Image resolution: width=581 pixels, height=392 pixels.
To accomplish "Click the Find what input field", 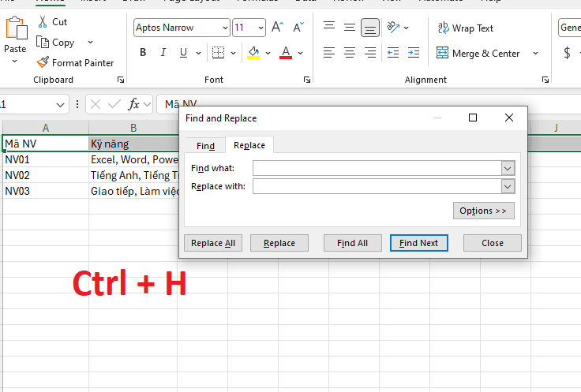I will coord(377,169).
